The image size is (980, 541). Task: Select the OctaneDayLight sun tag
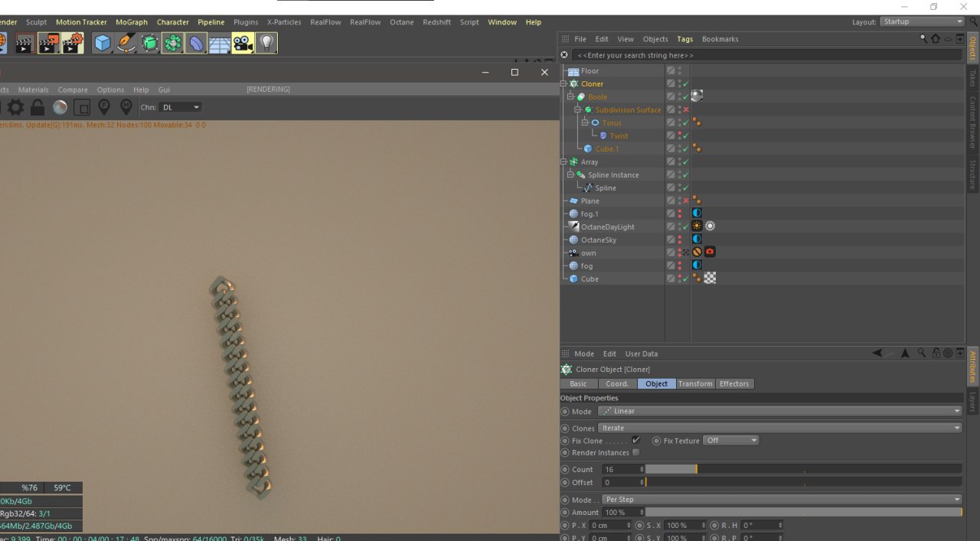pos(697,227)
